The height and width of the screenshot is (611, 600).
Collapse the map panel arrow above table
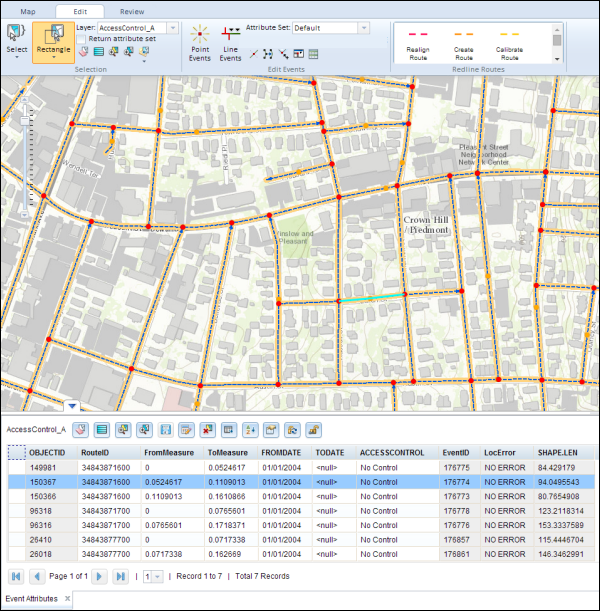[73, 406]
